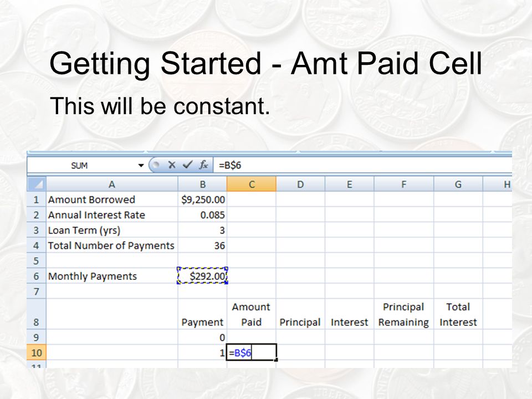The height and width of the screenshot is (399, 532).
Task: Click in the formula bar showing =B$6
Action: (x=362, y=165)
